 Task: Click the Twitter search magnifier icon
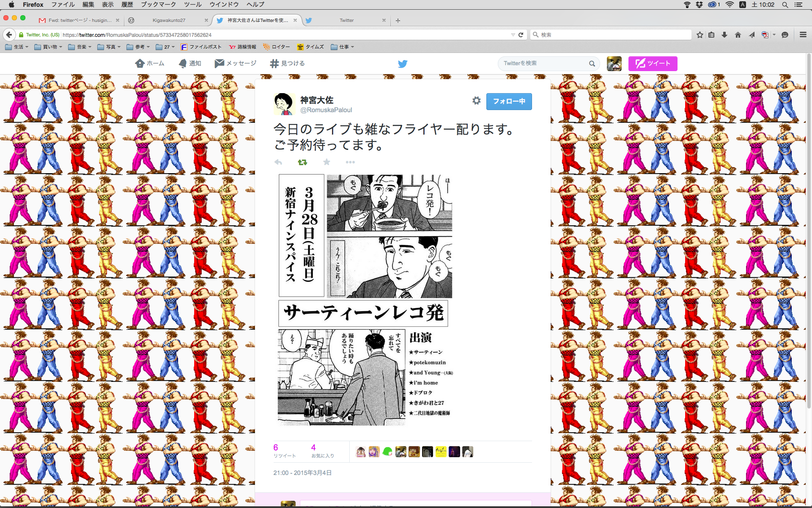point(592,63)
